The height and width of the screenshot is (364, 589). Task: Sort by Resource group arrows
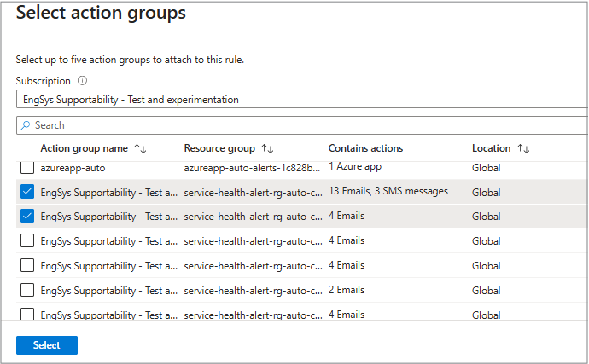(x=267, y=148)
